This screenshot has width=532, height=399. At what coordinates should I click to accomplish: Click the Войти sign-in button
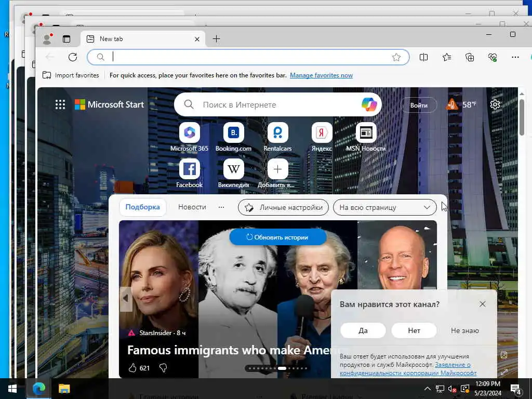(419, 105)
